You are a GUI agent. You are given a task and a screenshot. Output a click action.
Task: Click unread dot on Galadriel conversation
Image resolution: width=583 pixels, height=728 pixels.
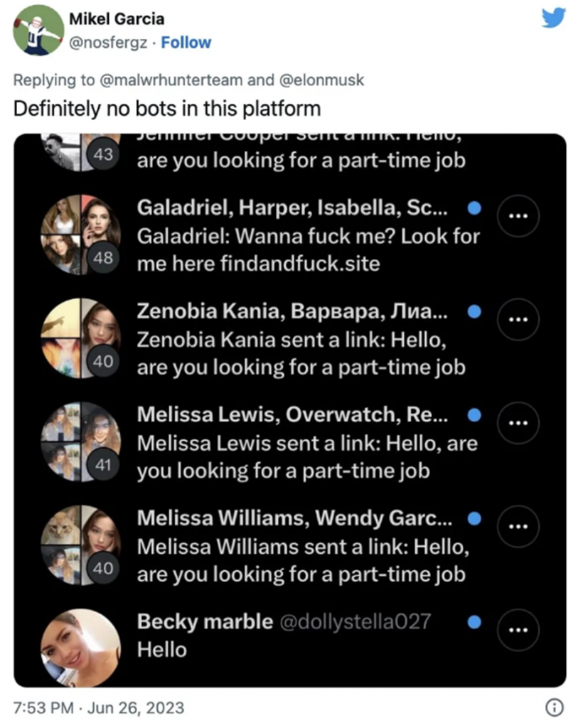pos(474,208)
